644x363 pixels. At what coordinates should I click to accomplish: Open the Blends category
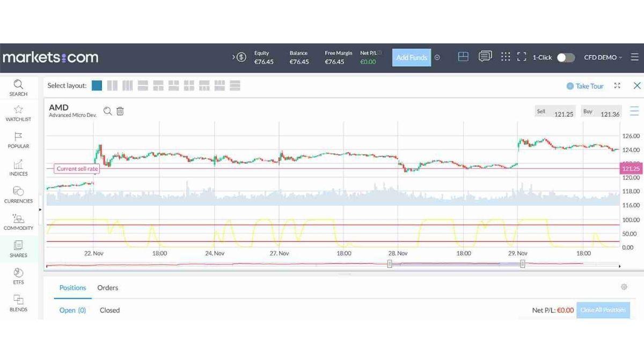tap(18, 303)
